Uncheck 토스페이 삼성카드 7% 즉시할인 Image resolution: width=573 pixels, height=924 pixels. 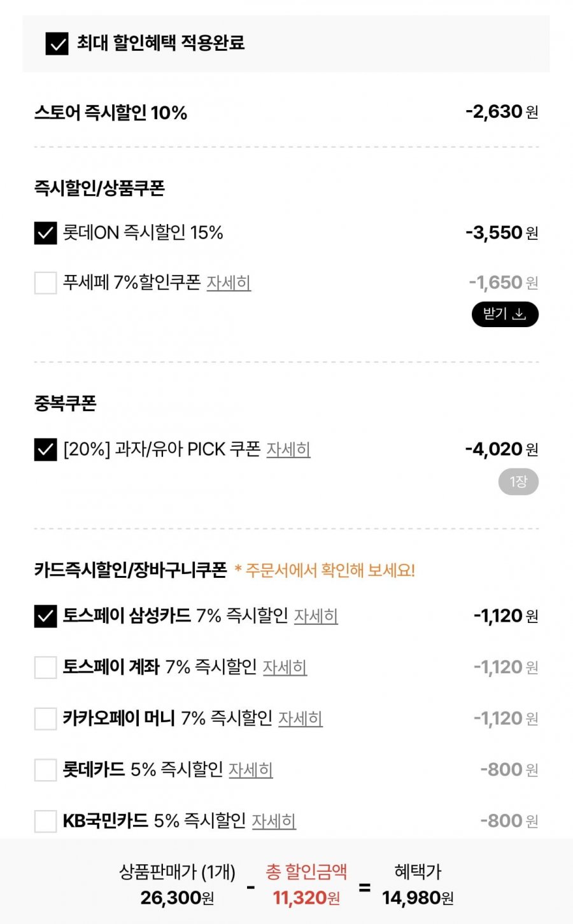(46, 616)
